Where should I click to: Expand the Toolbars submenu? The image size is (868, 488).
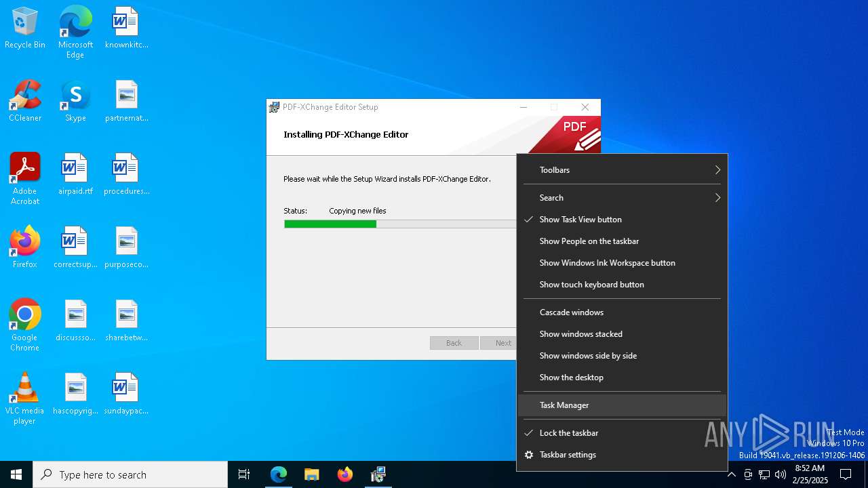tap(622, 170)
